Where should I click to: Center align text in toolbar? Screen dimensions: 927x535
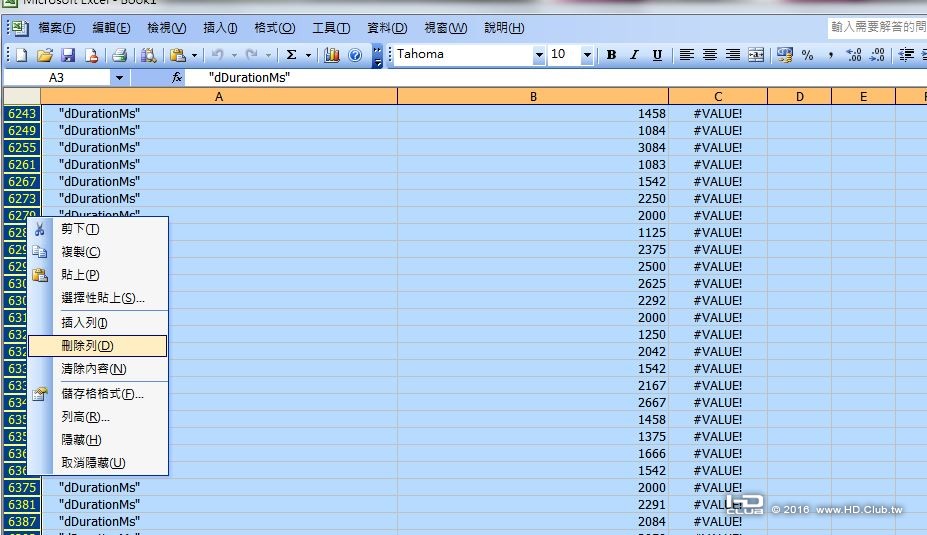(709, 55)
